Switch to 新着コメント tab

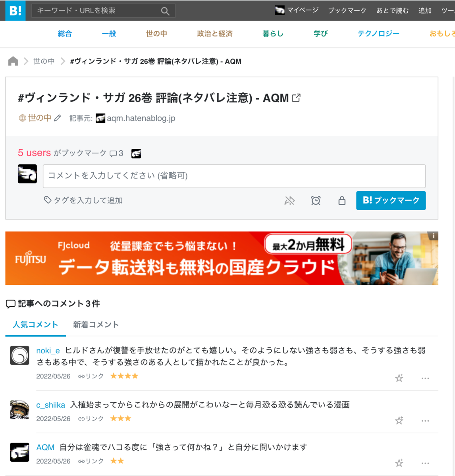96,324
